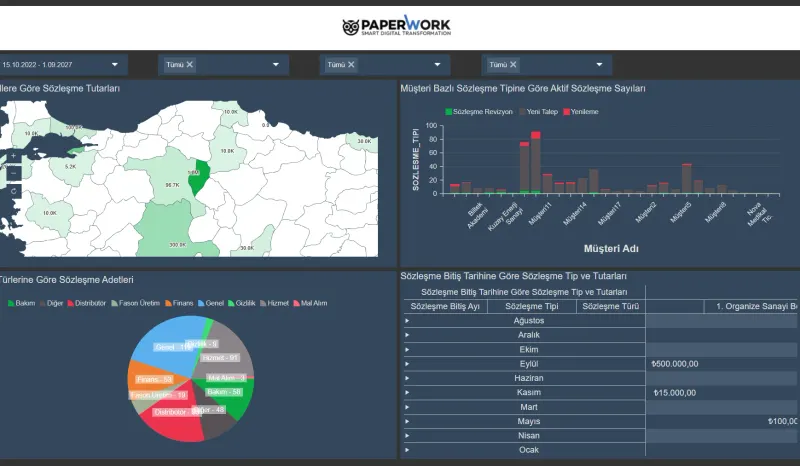The height and width of the screenshot is (466, 800).
Task: Toggle Sözleşme Revizyon legend series
Action: click(479, 112)
